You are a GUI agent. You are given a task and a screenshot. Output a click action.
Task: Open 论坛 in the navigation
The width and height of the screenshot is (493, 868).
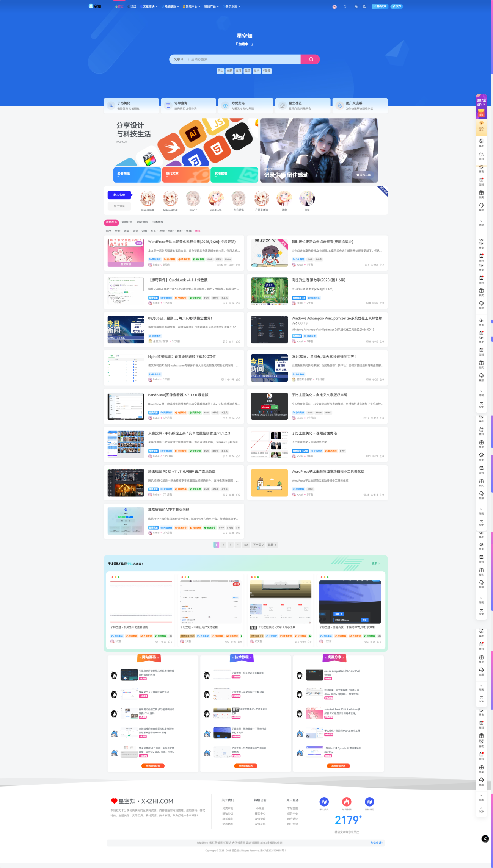(132, 6)
